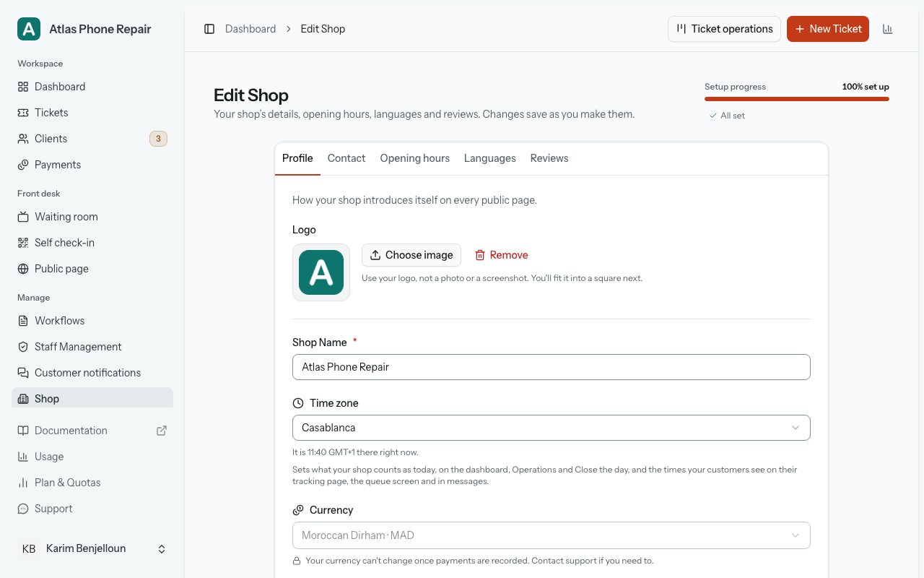
Task: Switch to the Contact tab
Action: [x=346, y=158]
